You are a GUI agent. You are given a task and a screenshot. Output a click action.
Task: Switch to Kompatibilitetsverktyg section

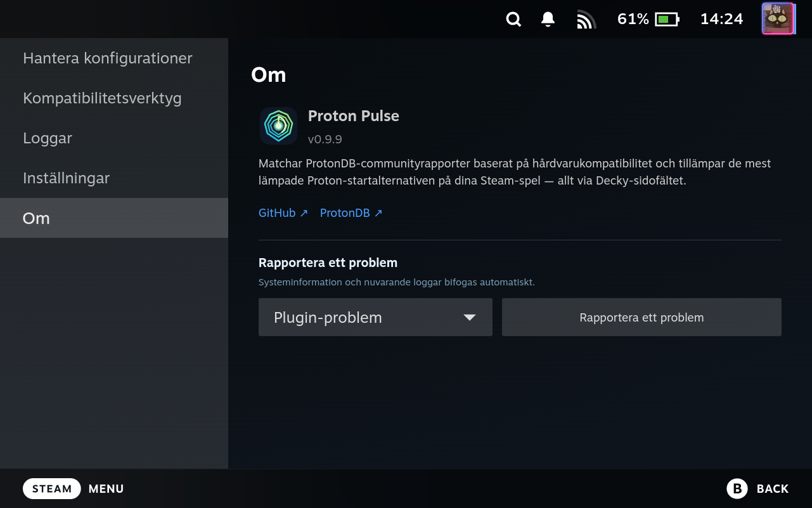coord(114,98)
